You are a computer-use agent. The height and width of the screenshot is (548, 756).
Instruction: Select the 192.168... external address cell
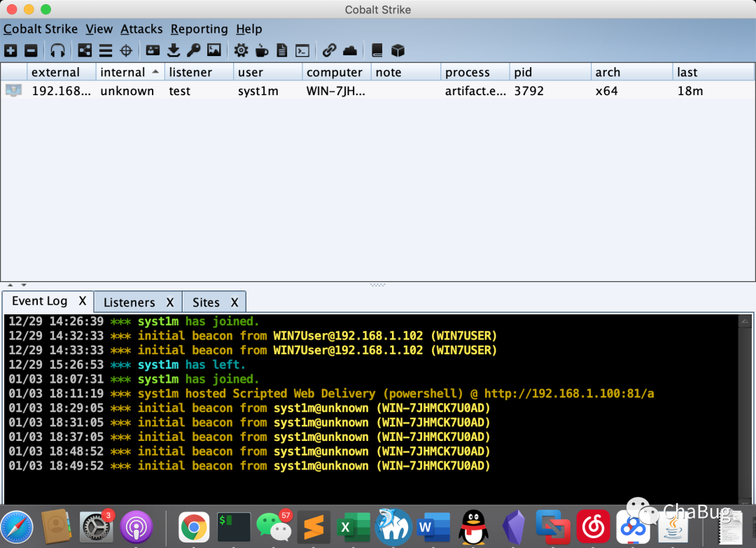point(61,90)
